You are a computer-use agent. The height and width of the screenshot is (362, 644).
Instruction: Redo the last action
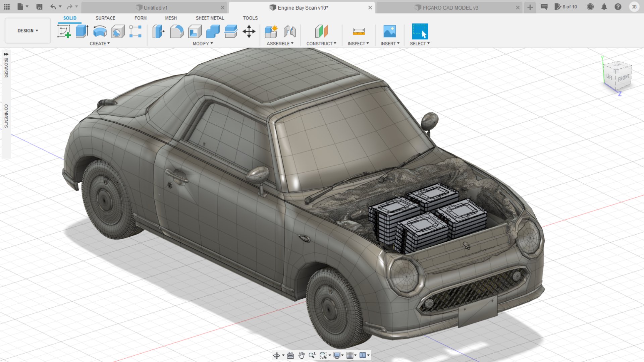69,7
